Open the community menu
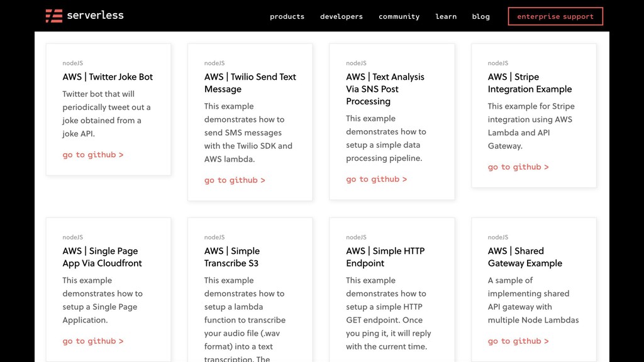Screen dimensions: 644x362 pos(399,16)
